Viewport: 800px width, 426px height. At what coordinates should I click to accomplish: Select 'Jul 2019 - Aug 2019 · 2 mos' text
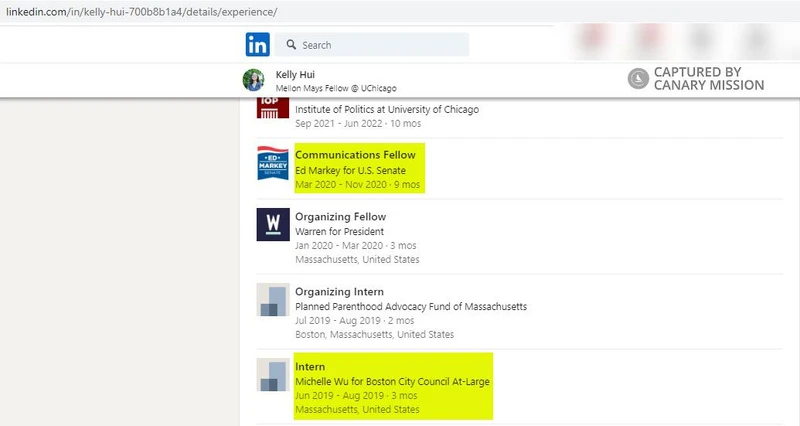point(355,321)
